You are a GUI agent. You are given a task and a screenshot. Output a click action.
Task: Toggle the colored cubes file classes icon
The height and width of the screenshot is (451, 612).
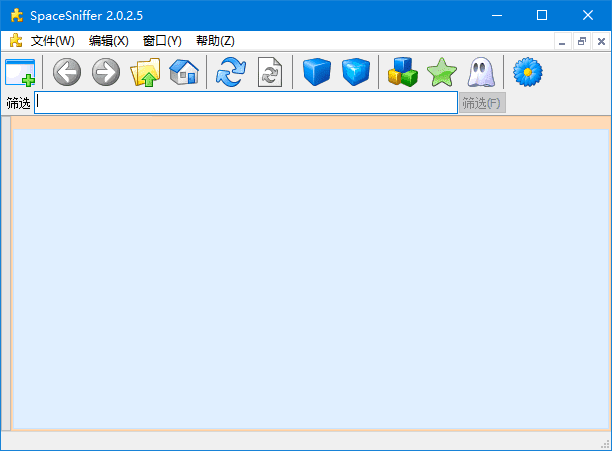pyautogui.click(x=402, y=73)
